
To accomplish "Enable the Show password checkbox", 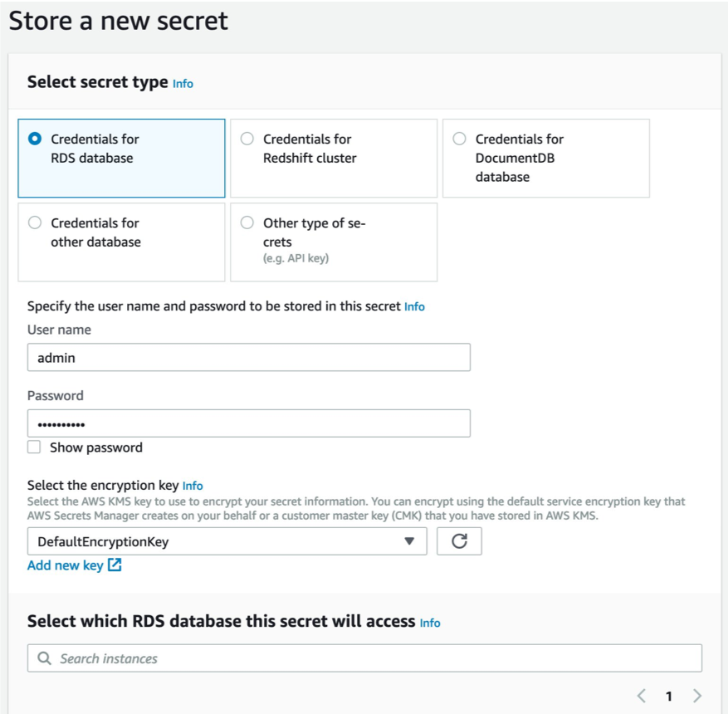I will [x=34, y=447].
